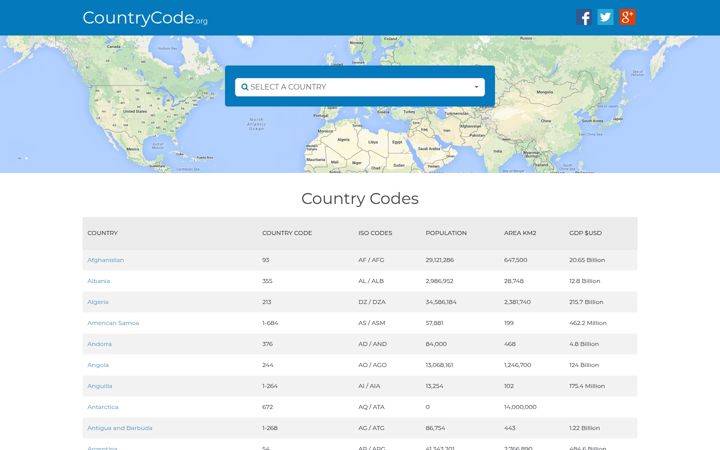Screen dimensions: 720x450
Task: Select Algeria's country code 213
Action: [x=267, y=302]
